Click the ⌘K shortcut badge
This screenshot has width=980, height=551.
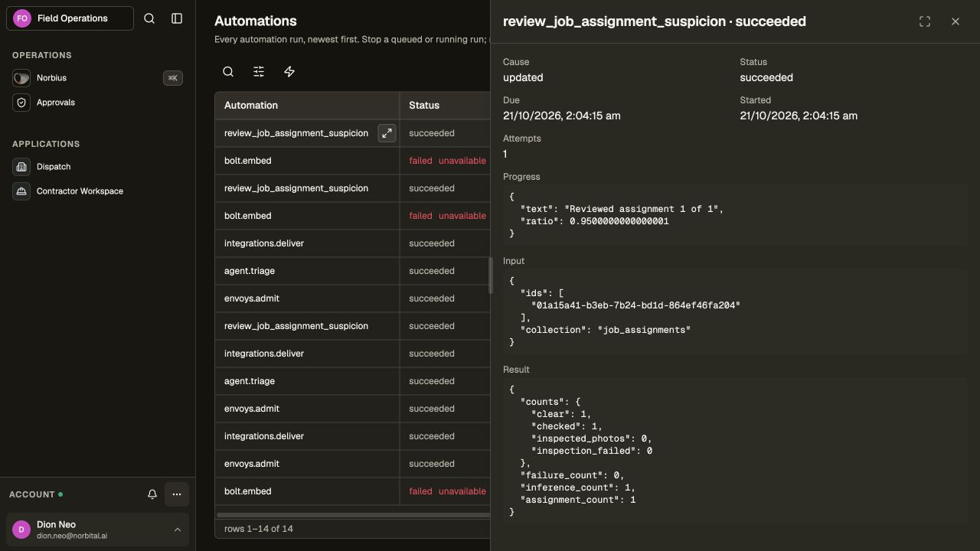173,78
